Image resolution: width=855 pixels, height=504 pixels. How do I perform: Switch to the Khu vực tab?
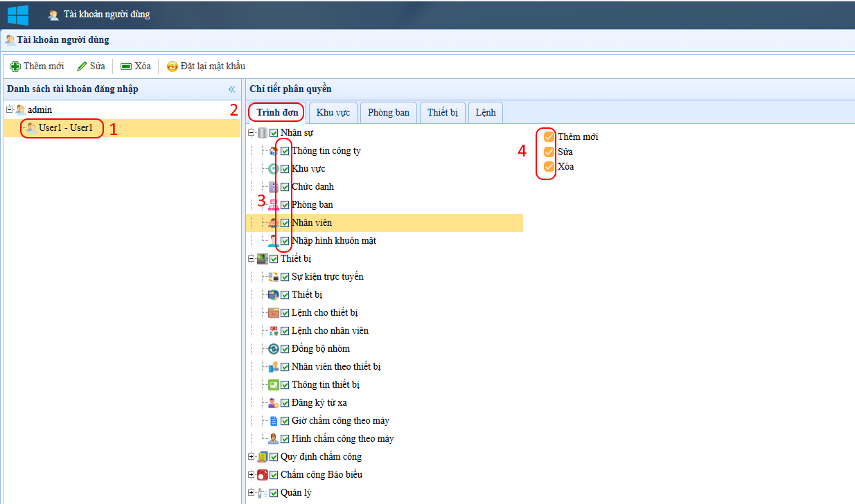click(333, 113)
